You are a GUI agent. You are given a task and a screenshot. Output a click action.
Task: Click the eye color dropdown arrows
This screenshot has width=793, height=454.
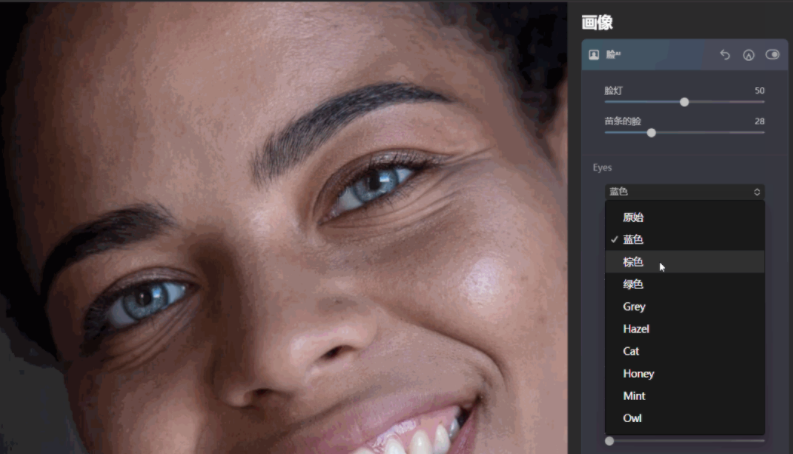757,191
